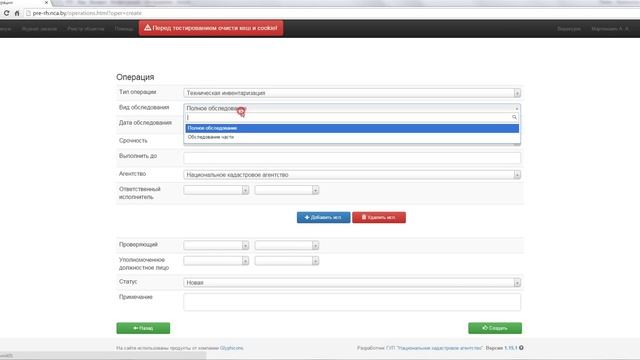Reload the page with the browser refresh icon
This screenshot has height=360, width=640.
(x=7, y=13)
